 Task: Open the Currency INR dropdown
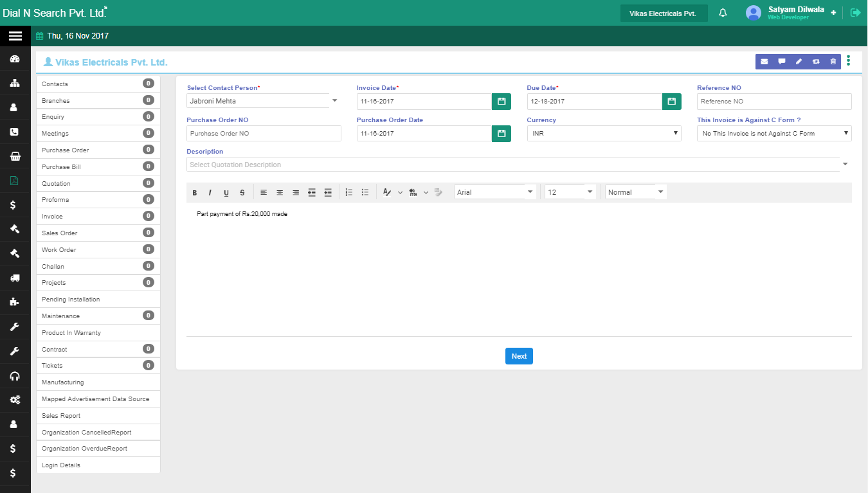604,133
